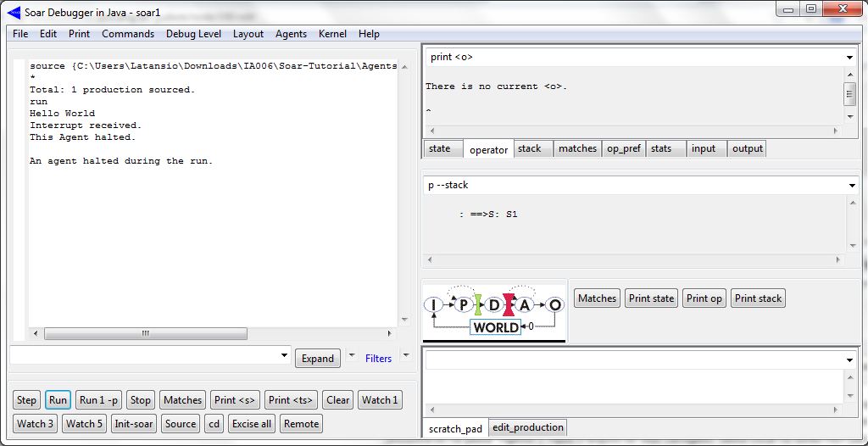Click the Apply 'A' phase node

(525, 305)
